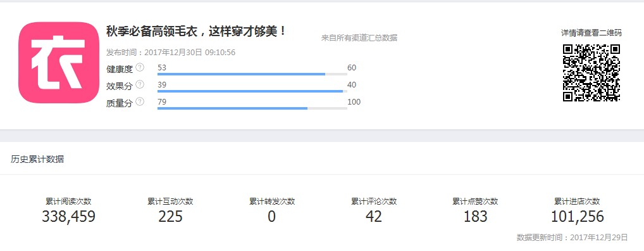644x251 pixels.
Task: Open the article title 秋季必备高领毛衣
Action: click(196, 31)
